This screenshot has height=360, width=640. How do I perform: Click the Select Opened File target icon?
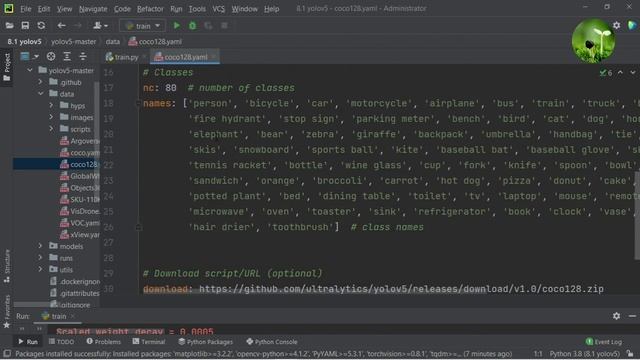(51, 56)
